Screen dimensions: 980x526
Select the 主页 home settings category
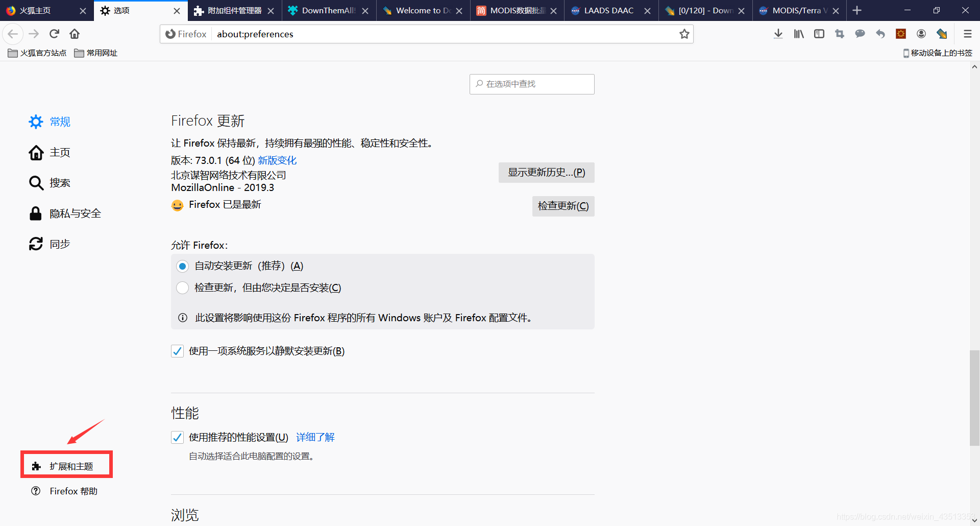(50, 152)
